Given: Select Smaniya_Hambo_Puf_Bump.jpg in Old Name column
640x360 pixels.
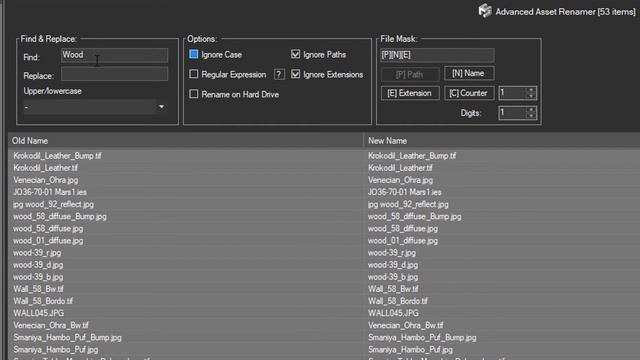Looking at the screenshot, I should pos(67,338).
